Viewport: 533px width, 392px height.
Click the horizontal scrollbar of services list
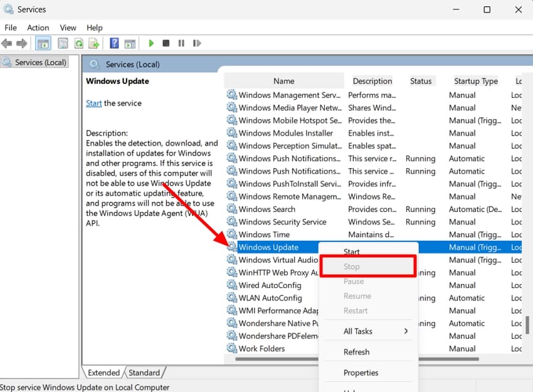357,359
